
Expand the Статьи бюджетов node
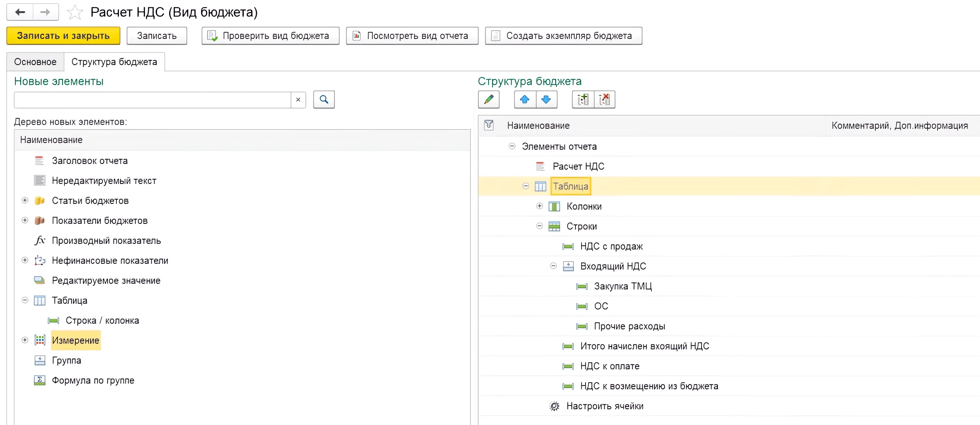point(25,200)
